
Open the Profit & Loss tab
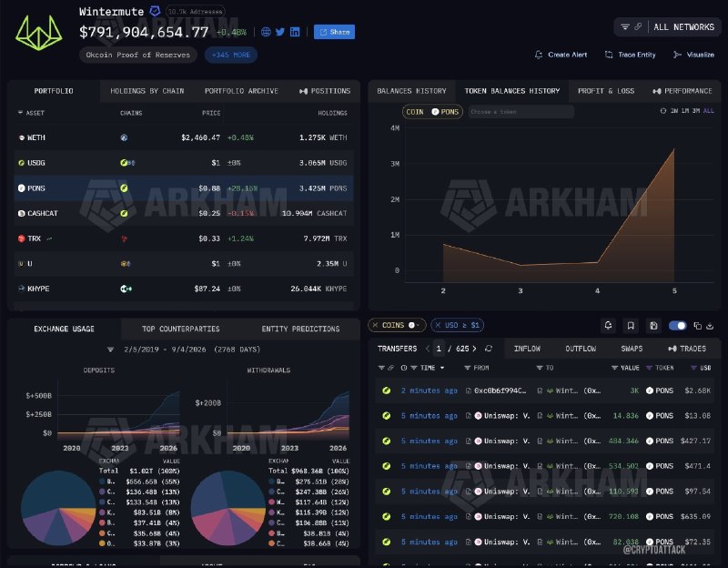tap(606, 91)
